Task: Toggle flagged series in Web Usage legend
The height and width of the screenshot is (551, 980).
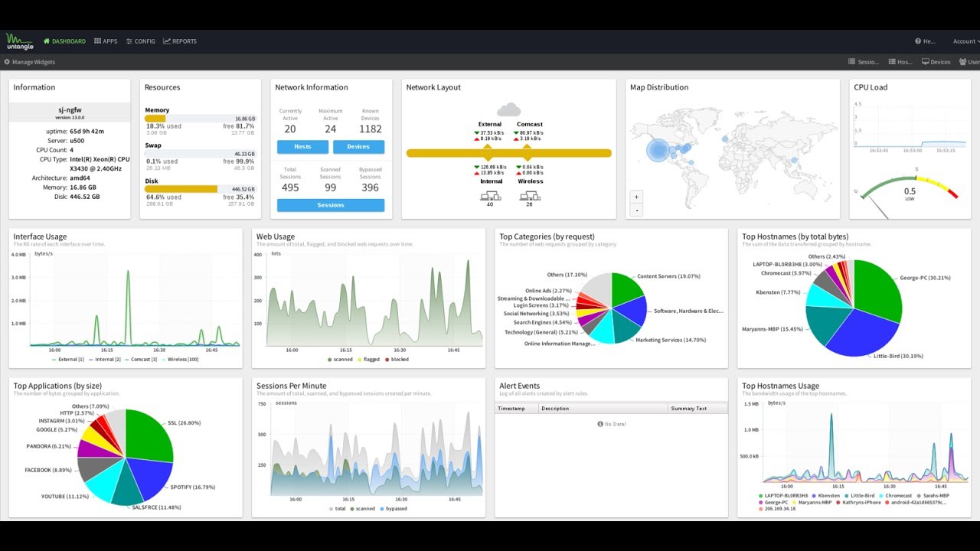Action: 368,359
